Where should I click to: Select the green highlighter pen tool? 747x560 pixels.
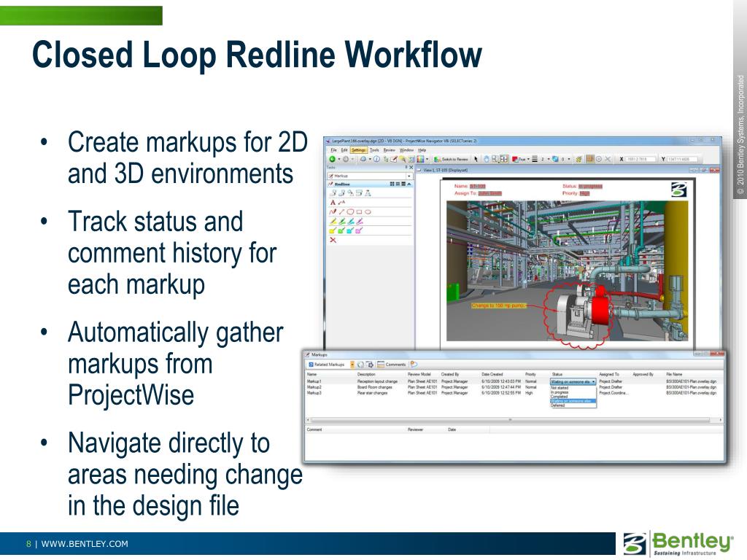click(342, 221)
